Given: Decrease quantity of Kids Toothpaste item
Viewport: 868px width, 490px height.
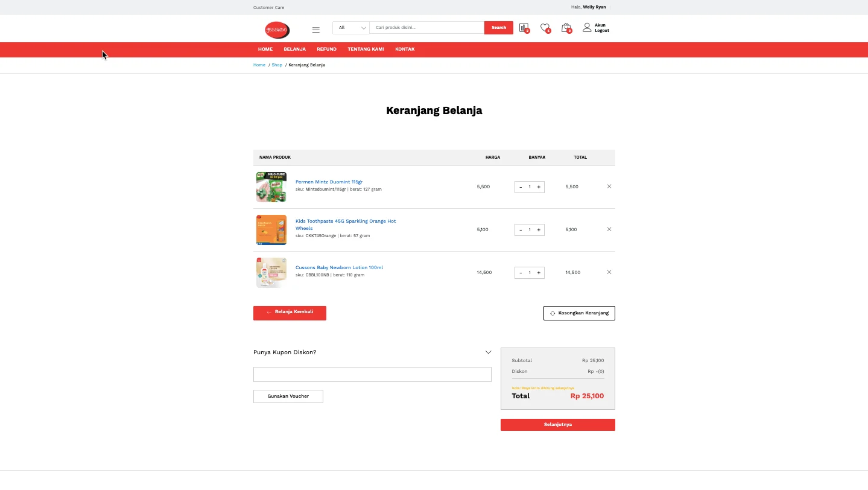Looking at the screenshot, I should [521, 230].
